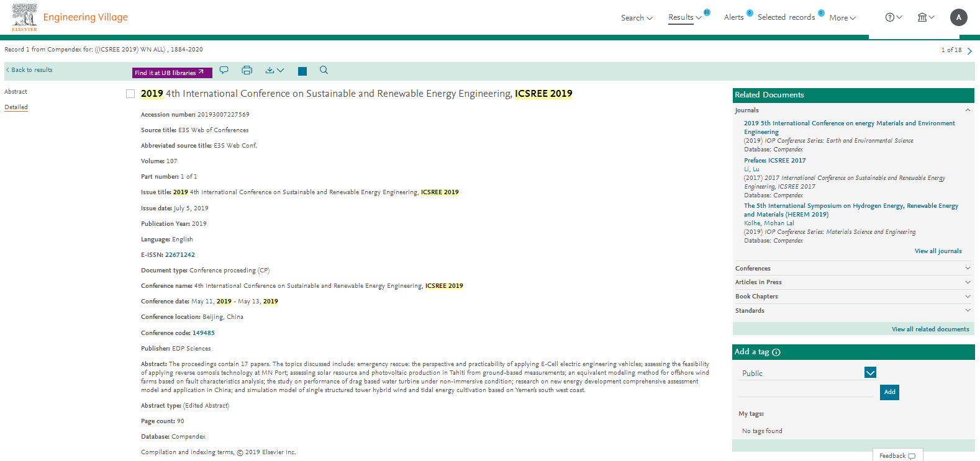Click the Elsevier logo
980x461 pixels.
[24, 17]
